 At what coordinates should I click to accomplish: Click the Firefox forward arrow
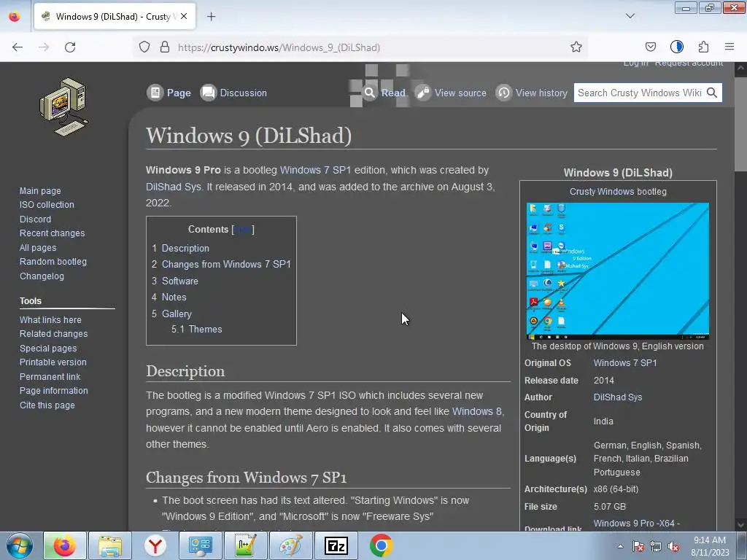(44, 47)
